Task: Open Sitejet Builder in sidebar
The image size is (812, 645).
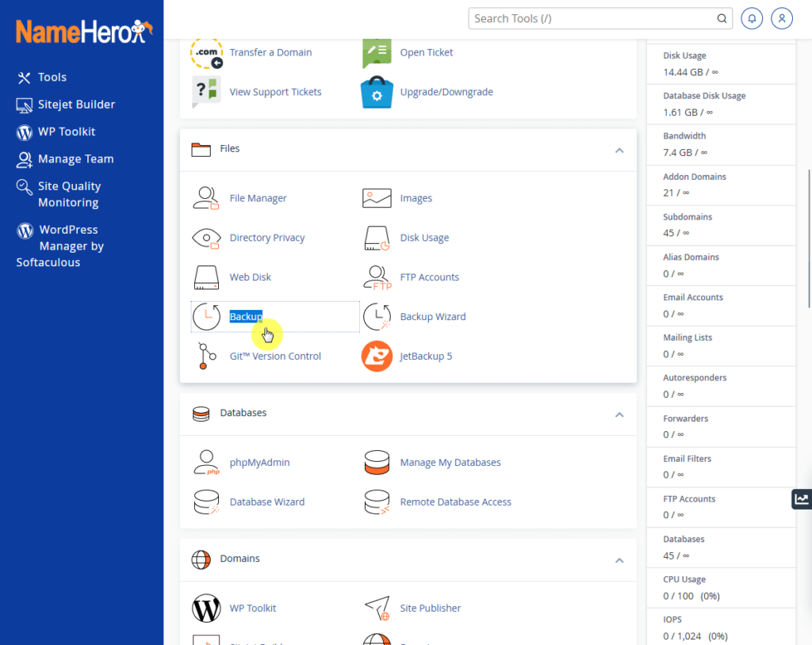Action: tap(65, 105)
